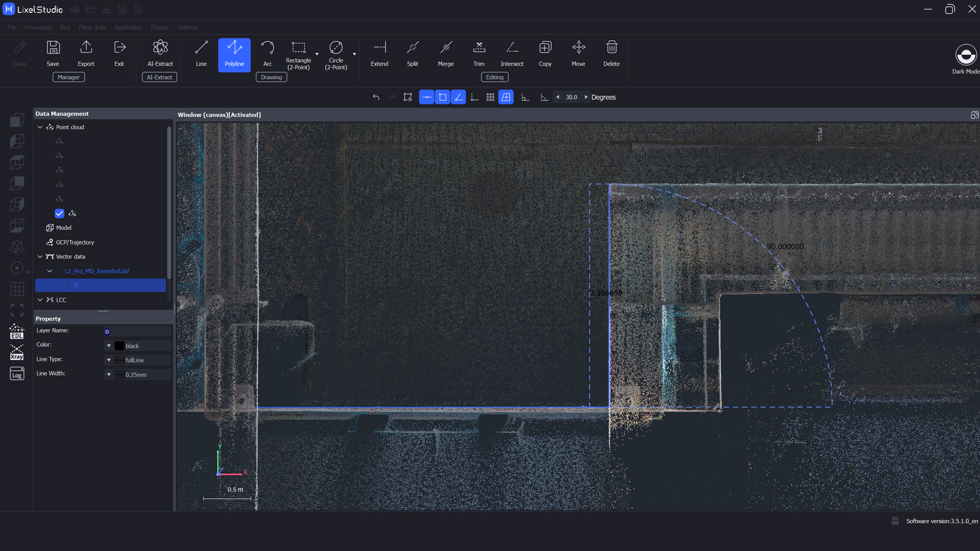Open the Log panel icon
The image size is (980, 551).
coord(17,374)
